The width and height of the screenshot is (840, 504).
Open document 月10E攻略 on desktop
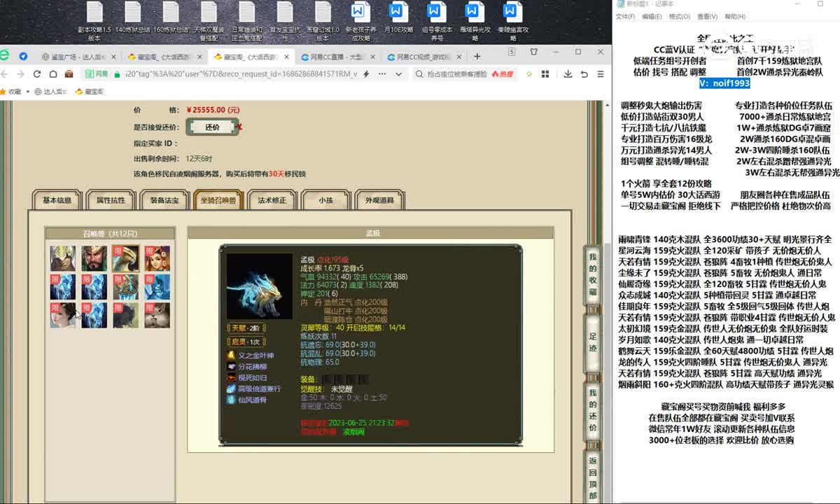coord(398,18)
